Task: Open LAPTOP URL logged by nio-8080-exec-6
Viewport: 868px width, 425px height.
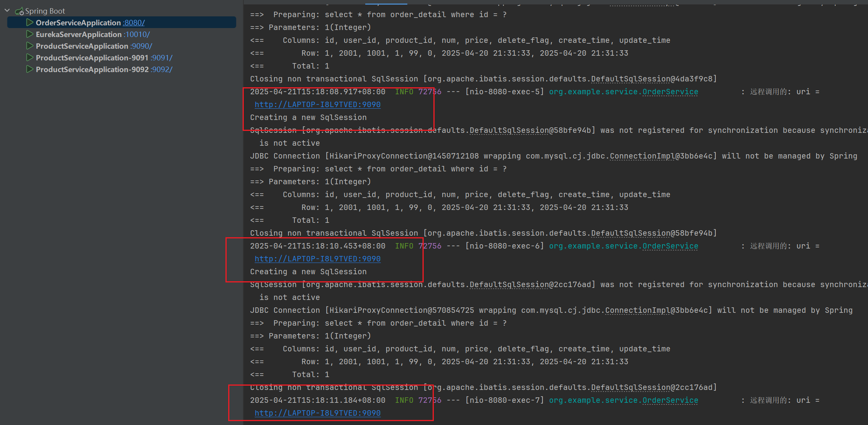Action: coord(317,259)
